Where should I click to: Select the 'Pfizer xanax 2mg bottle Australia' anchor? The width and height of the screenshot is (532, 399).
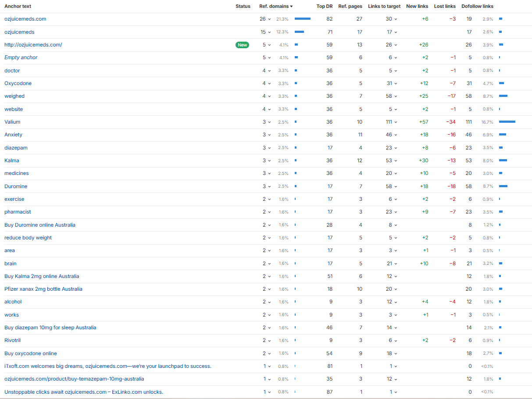[x=43, y=289]
